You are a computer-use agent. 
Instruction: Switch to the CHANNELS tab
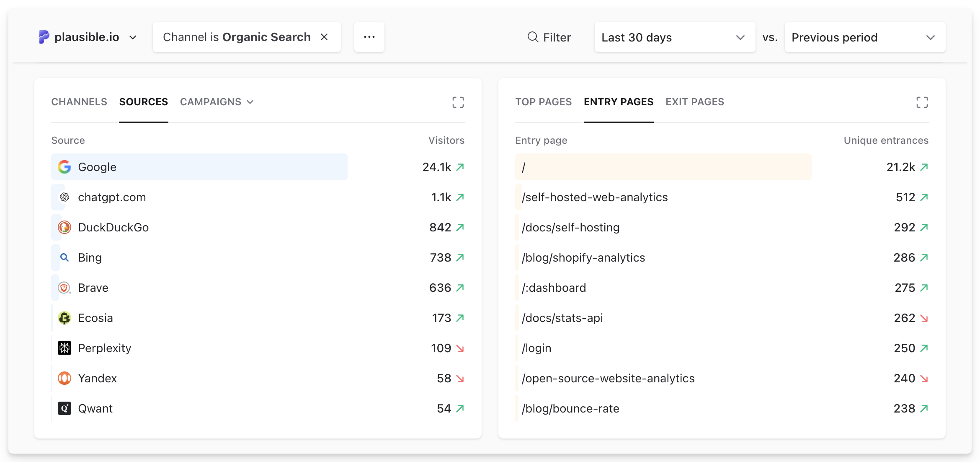[x=79, y=102]
